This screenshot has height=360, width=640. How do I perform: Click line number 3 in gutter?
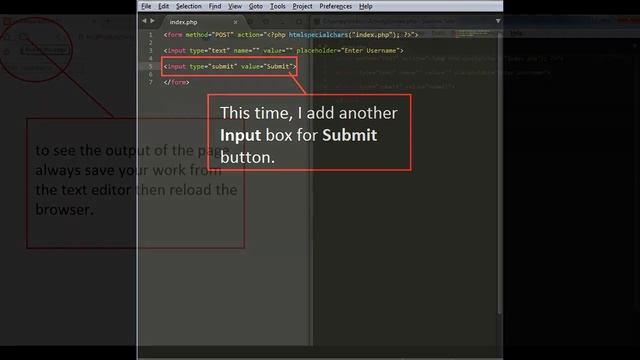(150, 51)
